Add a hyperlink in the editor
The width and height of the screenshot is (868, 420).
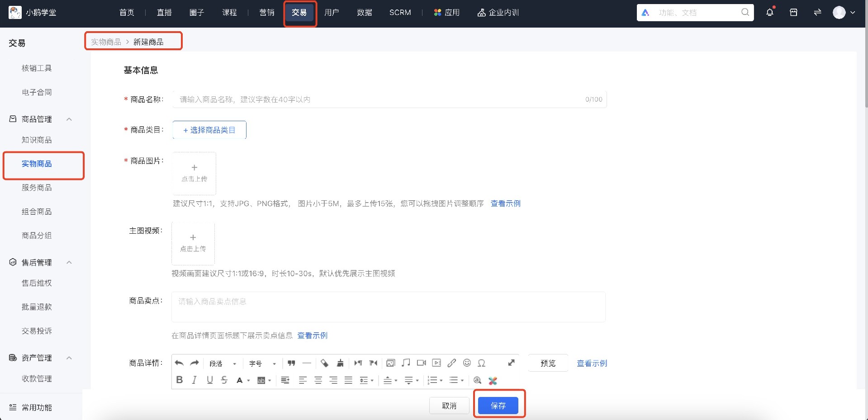451,363
